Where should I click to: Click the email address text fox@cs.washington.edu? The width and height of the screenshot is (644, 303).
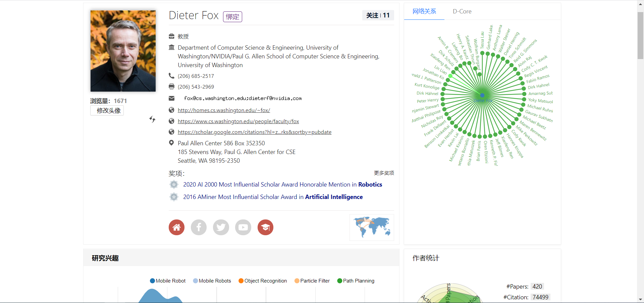243,98
